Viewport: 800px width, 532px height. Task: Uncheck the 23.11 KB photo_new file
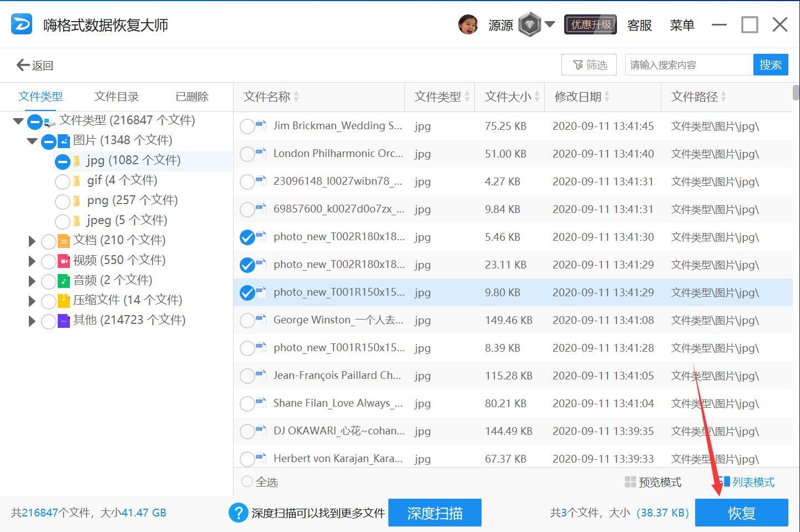247,265
